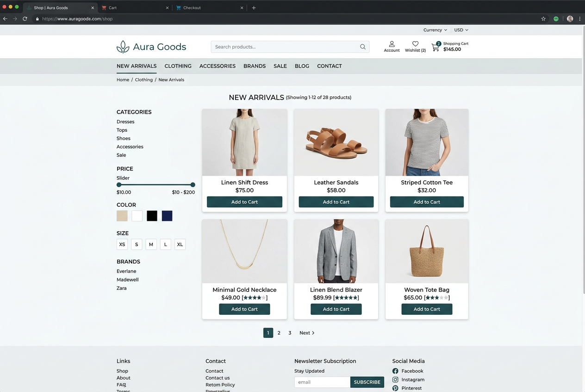Close the Cart browser tab
585x392 pixels.
tap(167, 8)
